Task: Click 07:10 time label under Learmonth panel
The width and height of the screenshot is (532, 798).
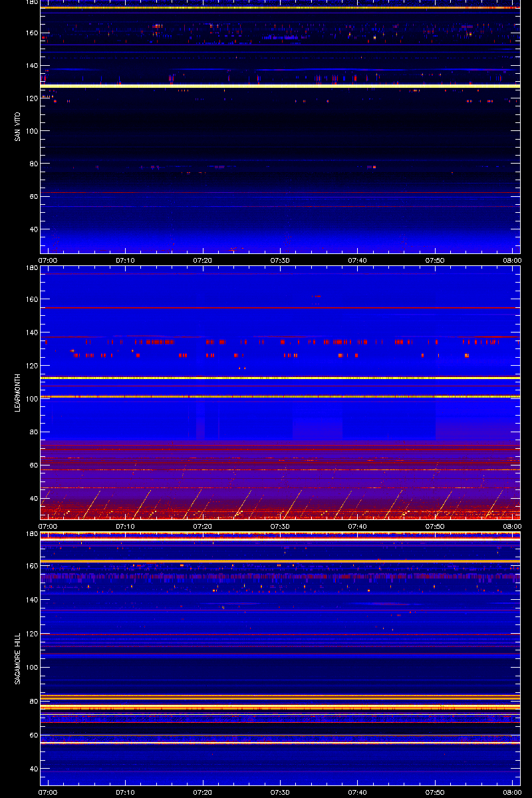Action: point(126,526)
